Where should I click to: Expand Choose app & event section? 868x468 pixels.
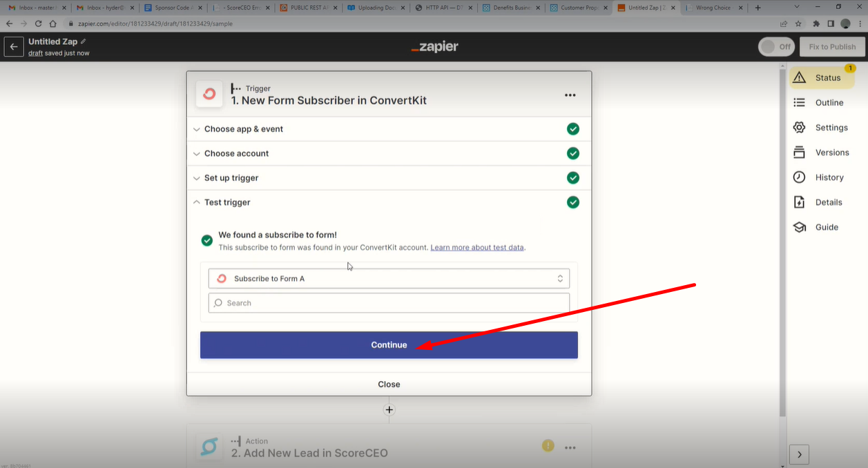click(x=389, y=129)
